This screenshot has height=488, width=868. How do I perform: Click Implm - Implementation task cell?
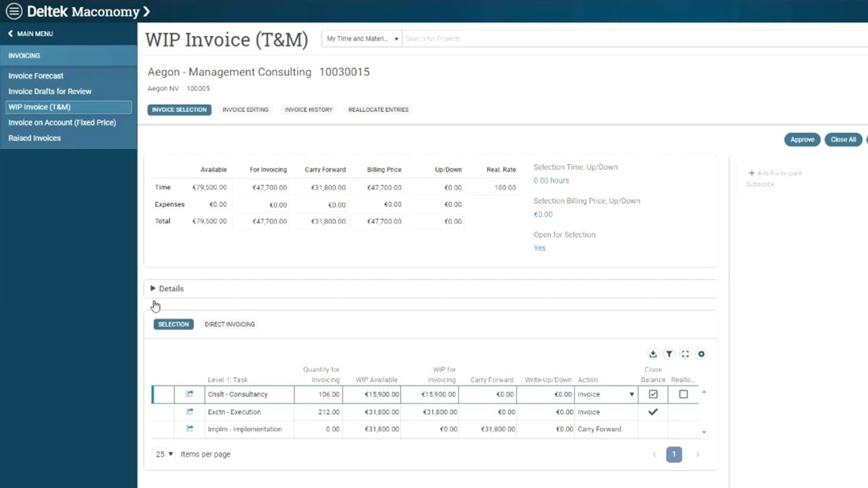pos(250,429)
